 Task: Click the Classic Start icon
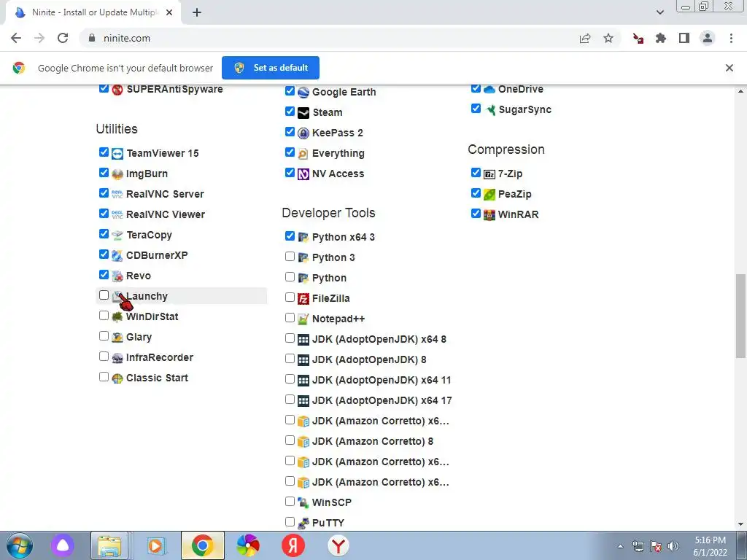(117, 378)
